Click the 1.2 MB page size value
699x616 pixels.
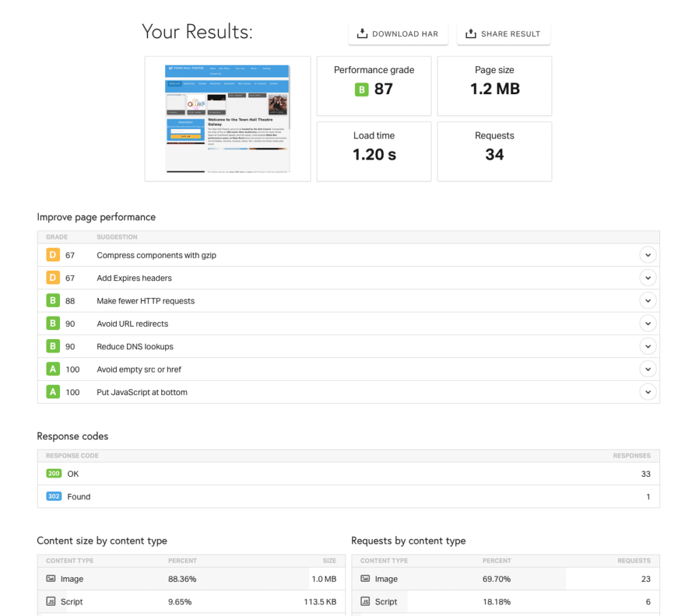[x=495, y=89]
